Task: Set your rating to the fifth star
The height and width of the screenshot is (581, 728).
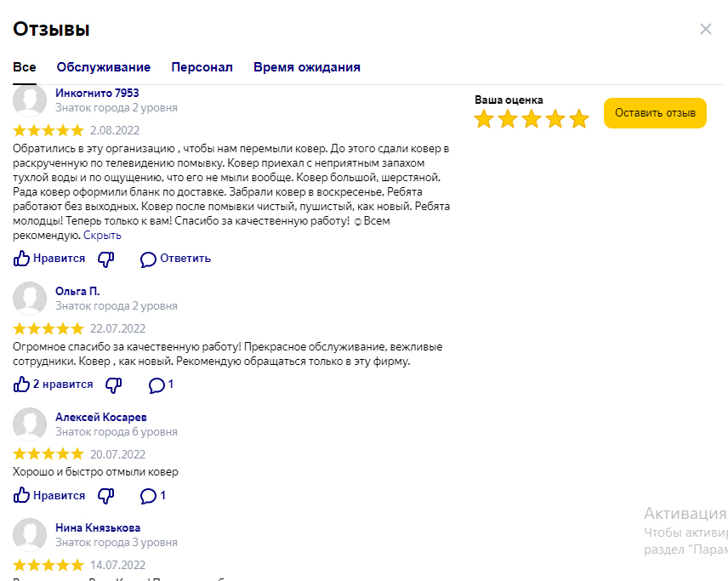Action: (x=579, y=119)
